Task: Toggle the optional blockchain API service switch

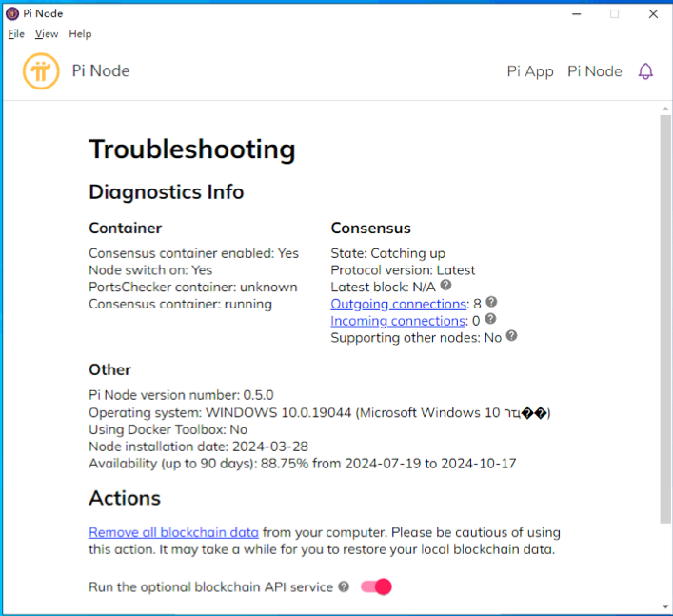Action: click(x=376, y=586)
